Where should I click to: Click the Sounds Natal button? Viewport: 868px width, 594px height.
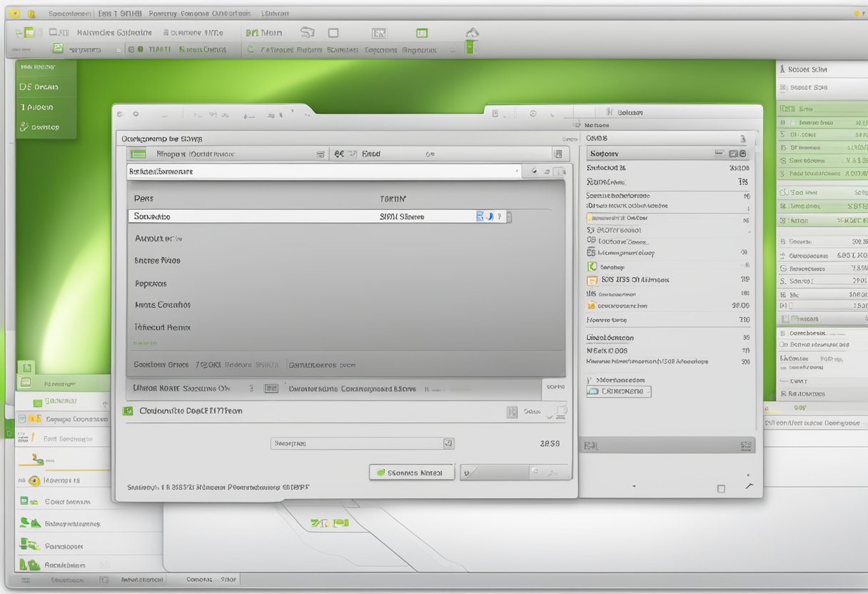(x=412, y=472)
